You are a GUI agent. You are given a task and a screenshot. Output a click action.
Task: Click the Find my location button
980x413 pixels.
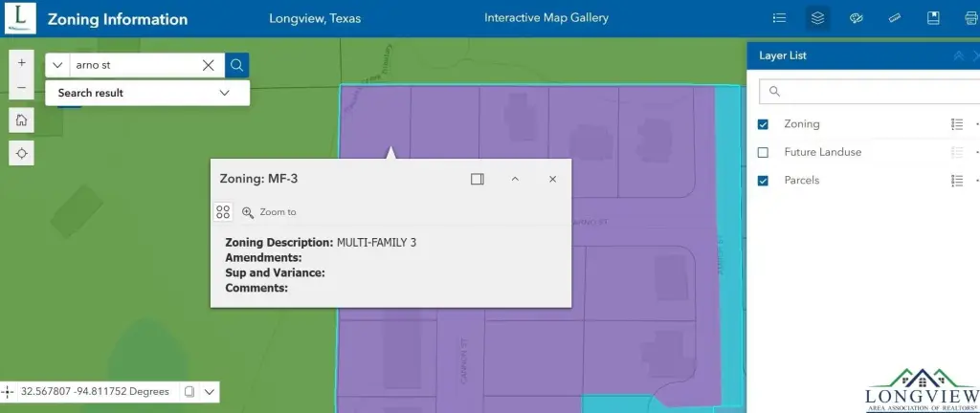coord(22,153)
